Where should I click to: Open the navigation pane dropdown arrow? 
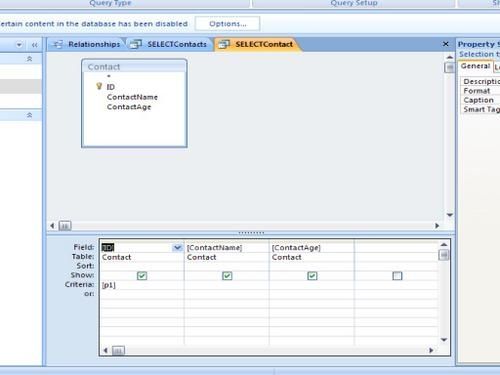[x=19, y=45]
